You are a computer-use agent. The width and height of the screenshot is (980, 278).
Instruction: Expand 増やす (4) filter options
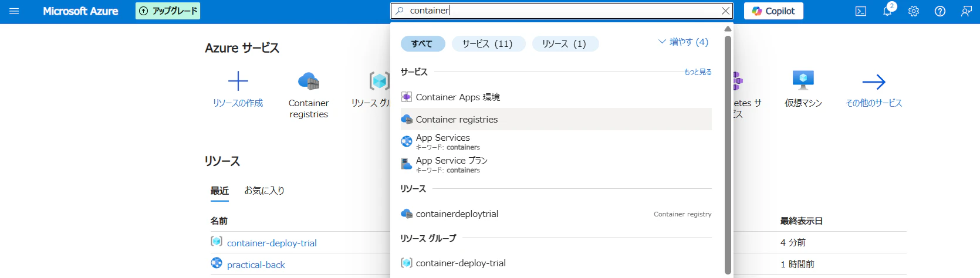683,42
